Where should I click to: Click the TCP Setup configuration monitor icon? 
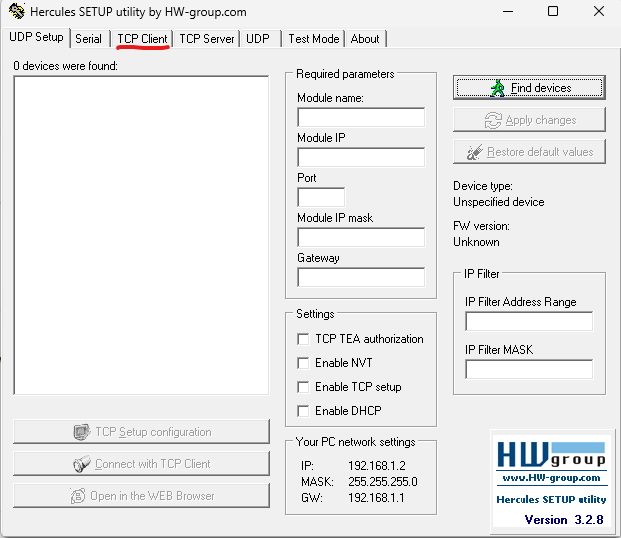click(82, 432)
